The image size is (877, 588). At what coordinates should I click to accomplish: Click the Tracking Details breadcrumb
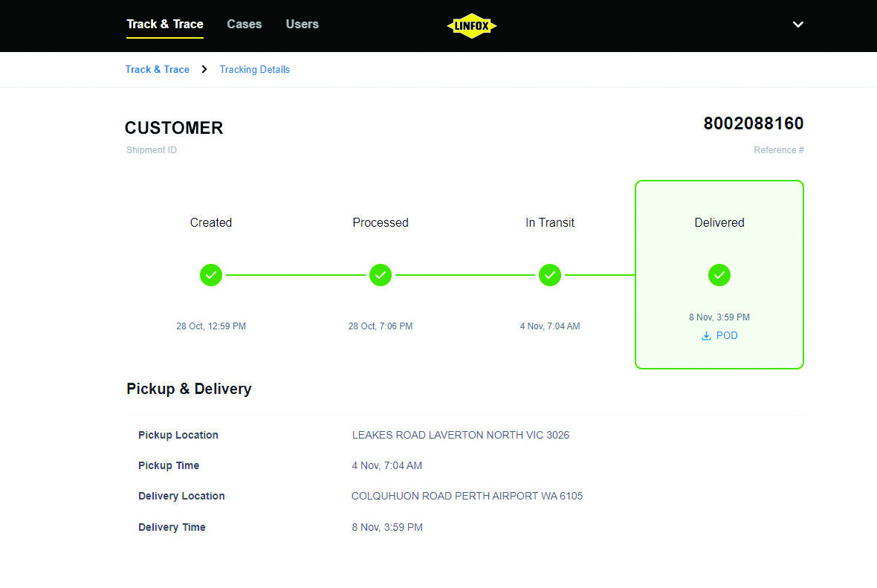click(254, 70)
